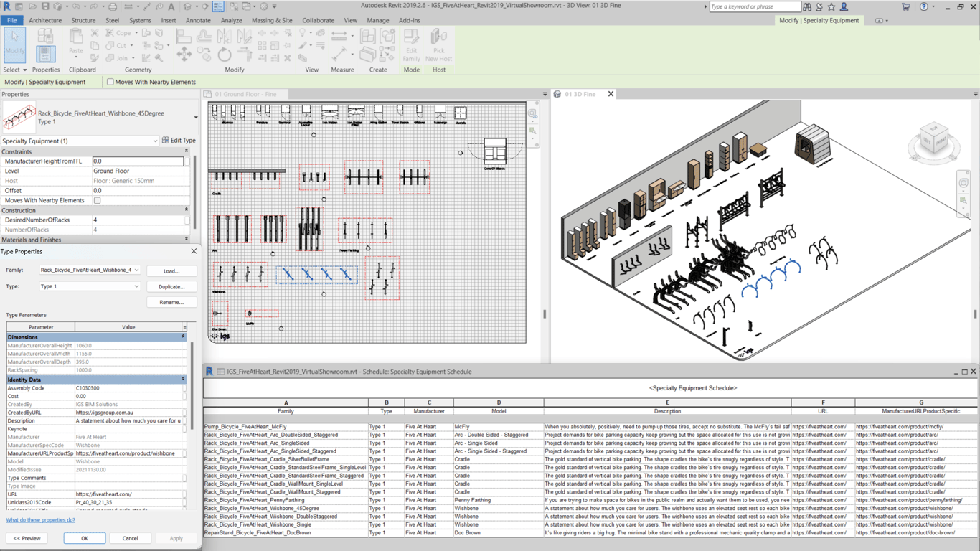This screenshot has width=980, height=551.
Task: Select the Modify arrow tool
Action: pos(14,43)
